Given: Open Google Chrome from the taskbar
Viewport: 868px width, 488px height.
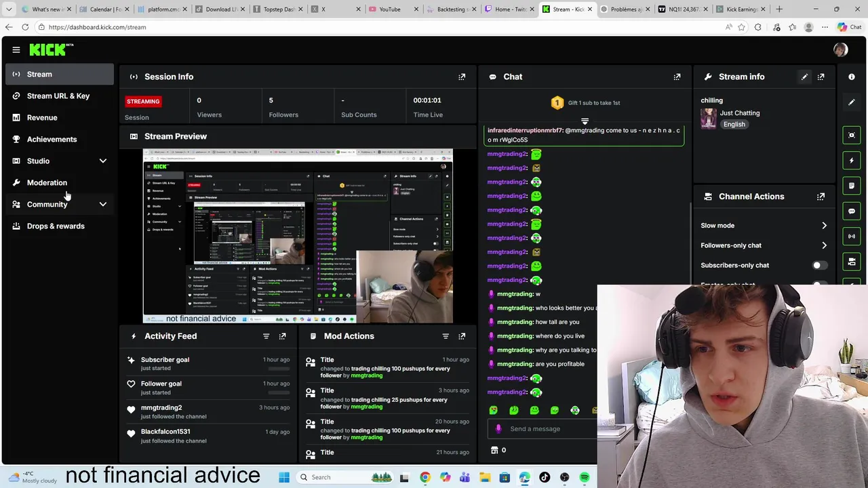Looking at the screenshot, I should (x=425, y=477).
